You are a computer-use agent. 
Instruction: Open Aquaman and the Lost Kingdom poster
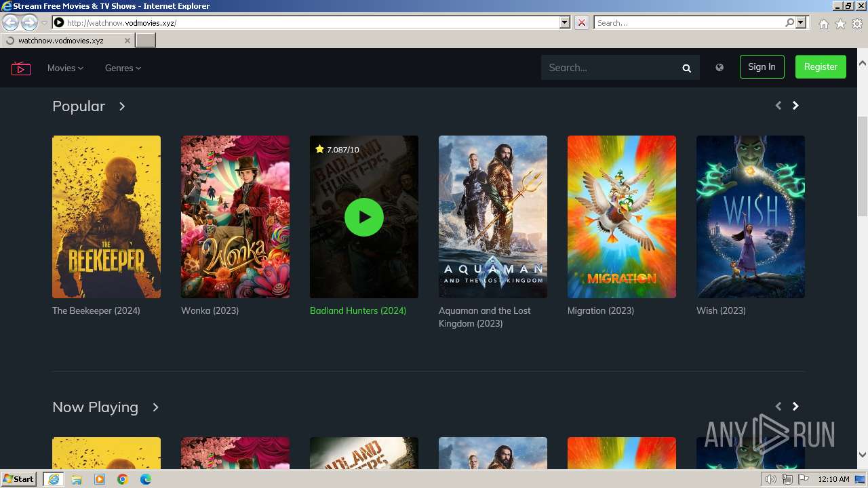[493, 217]
